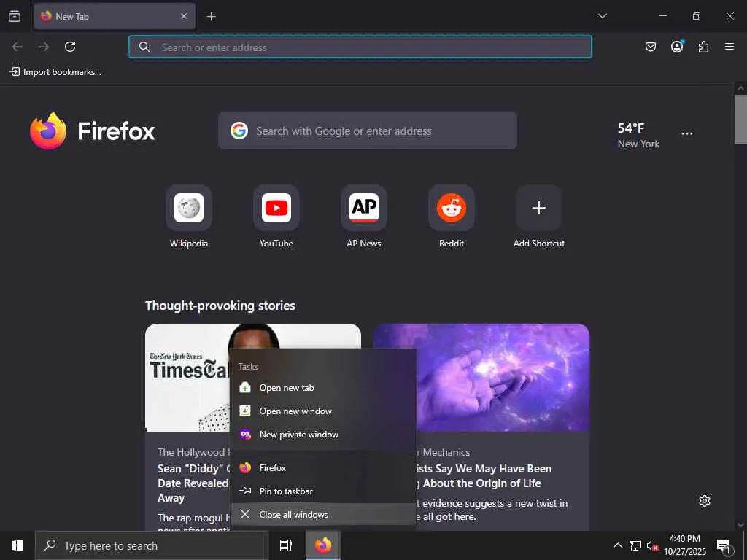Click the Add Shortcut tile
Screen dimensions: 747x560
(x=539, y=217)
